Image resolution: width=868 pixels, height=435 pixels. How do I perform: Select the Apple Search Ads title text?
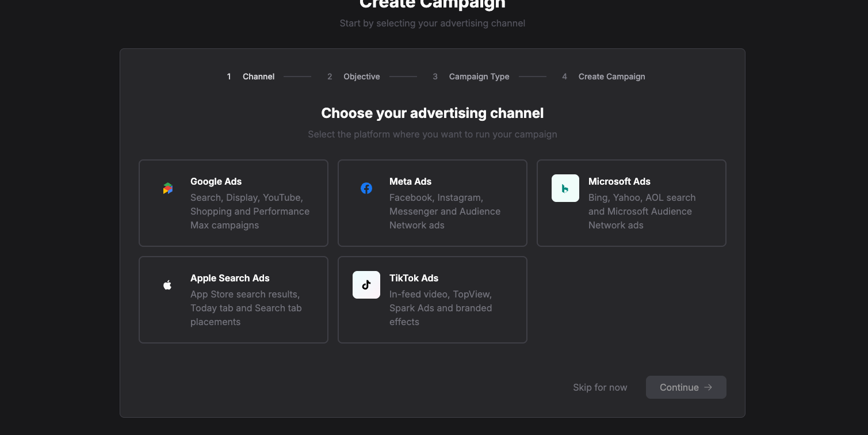[230, 278]
